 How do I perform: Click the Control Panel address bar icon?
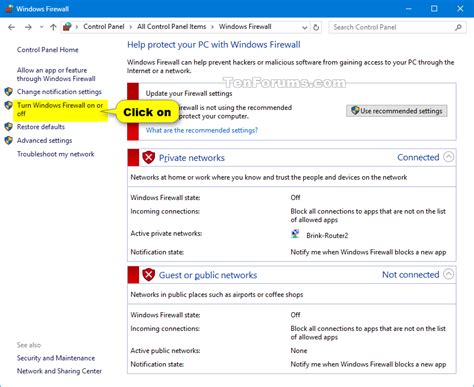click(x=67, y=27)
